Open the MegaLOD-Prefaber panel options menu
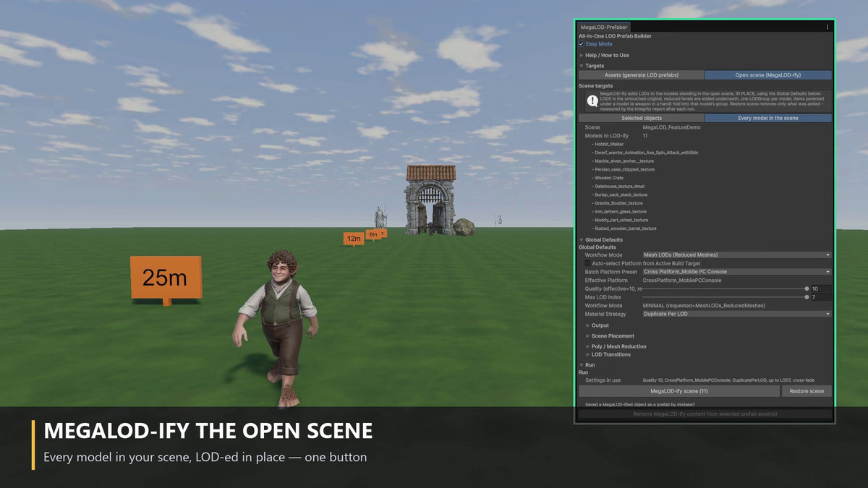This screenshot has height=488, width=868. (827, 27)
